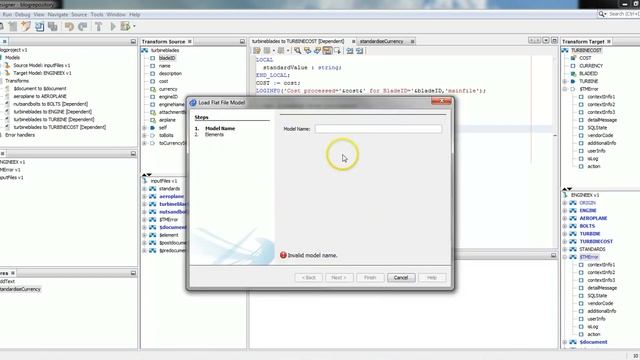Click the Load Flat File Model dialog title icon
Viewport: 640px width, 360px height.
pyautogui.click(x=193, y=102)
